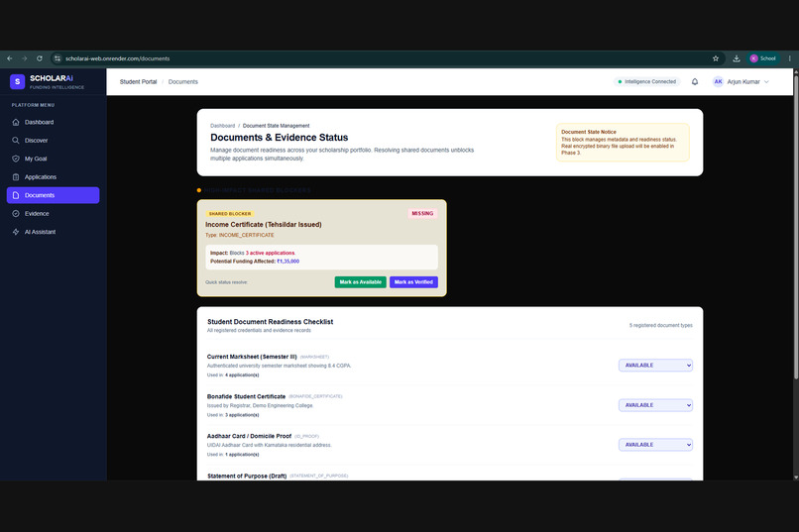Image resolution: width=799 pixels, height=532 pixels.
Task: Click the AK user avatar
Action: (x=718, y=82)
